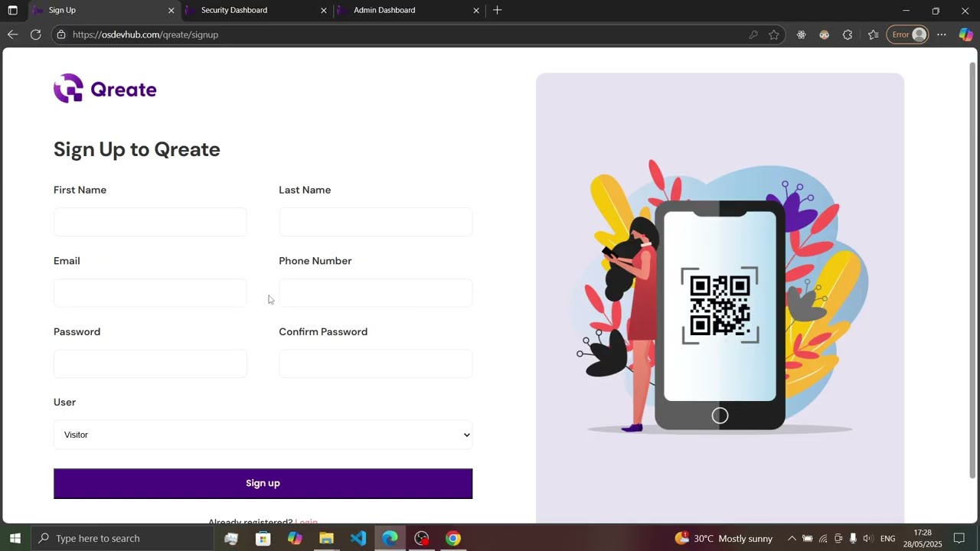Viewport: 980px width, 551px height.
Task: View site information lock icon
Action: point(61,34)
